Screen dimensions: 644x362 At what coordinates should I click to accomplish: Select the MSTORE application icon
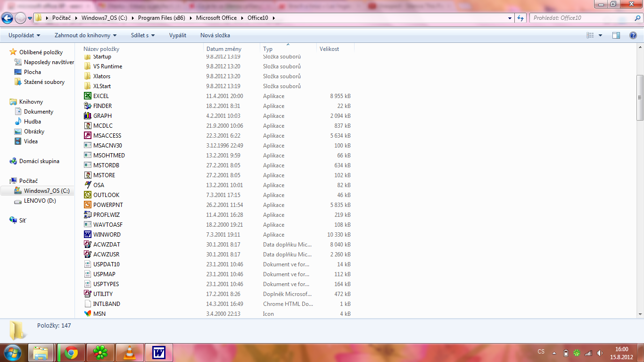point(87,175)
